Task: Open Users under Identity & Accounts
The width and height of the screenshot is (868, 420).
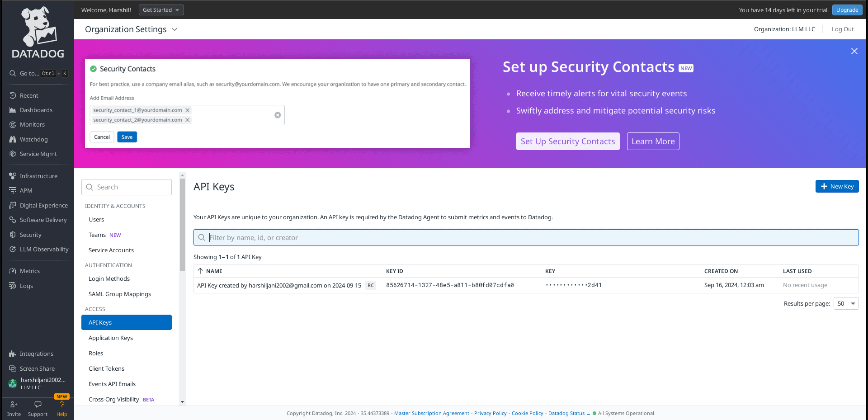Action: (x=96, y=219)
